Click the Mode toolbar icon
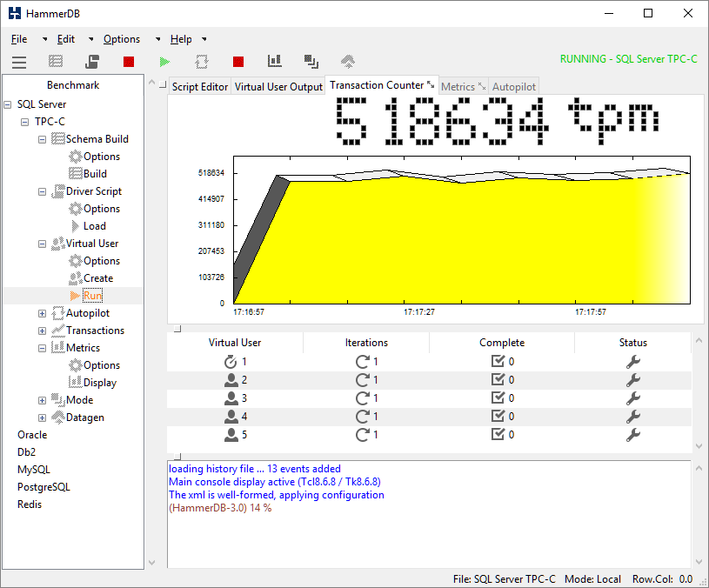Screen dimensions: 709x588 click(311, 62)
